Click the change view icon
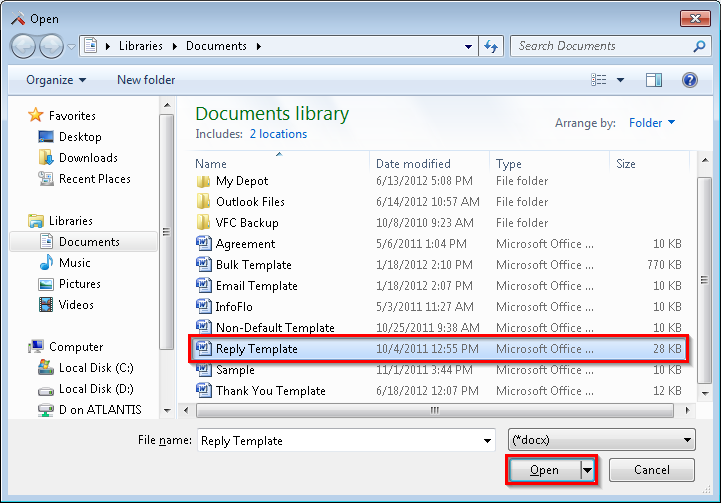 click(x=599, y=80)
